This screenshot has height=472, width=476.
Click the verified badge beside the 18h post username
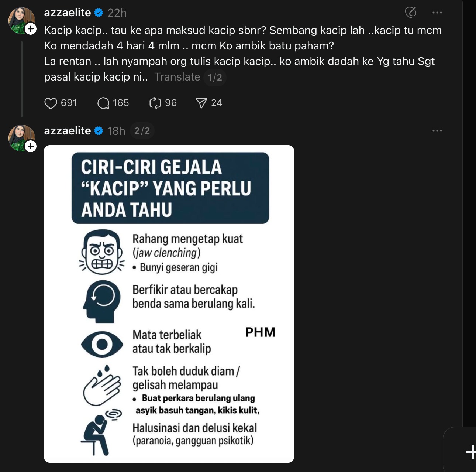click(99, 131)
